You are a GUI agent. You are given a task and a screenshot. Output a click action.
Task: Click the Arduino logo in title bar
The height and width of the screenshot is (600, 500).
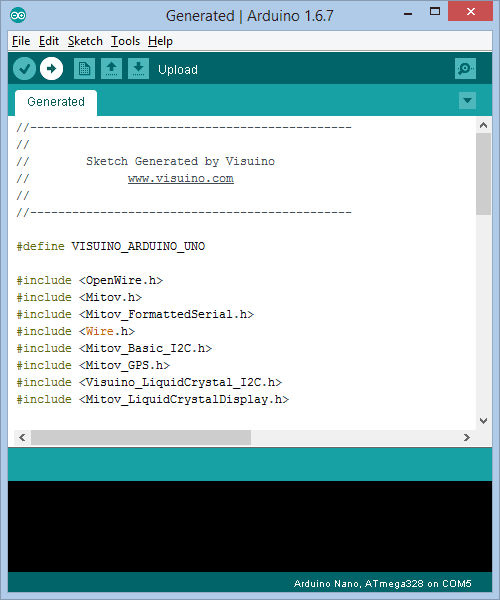pos(18,15)
